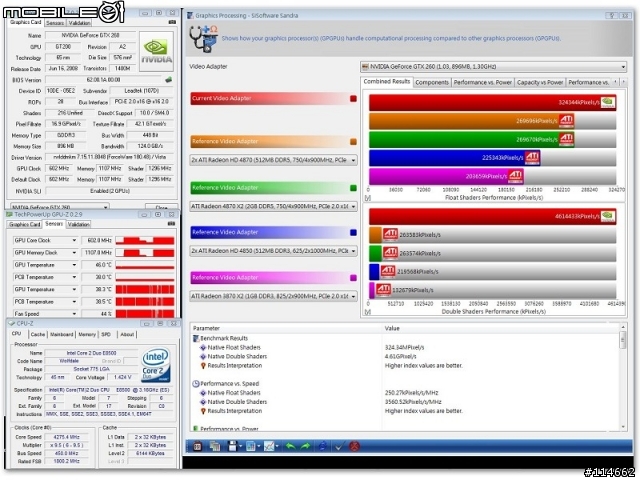The height and width of the screenshot is (480, 640).
Task: Click the copy results icon in Sandra toolbar
Action: tap(215, 446)
